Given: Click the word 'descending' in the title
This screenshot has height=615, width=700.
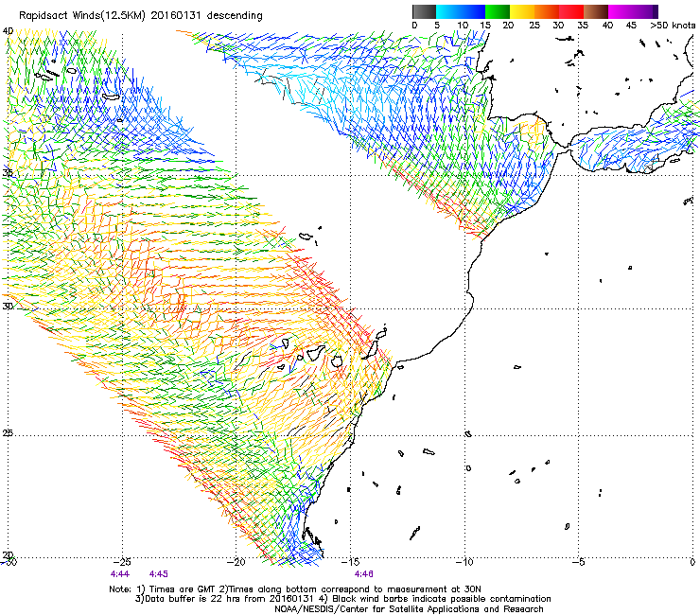Looking at the screenshot, I should point(235,16).
